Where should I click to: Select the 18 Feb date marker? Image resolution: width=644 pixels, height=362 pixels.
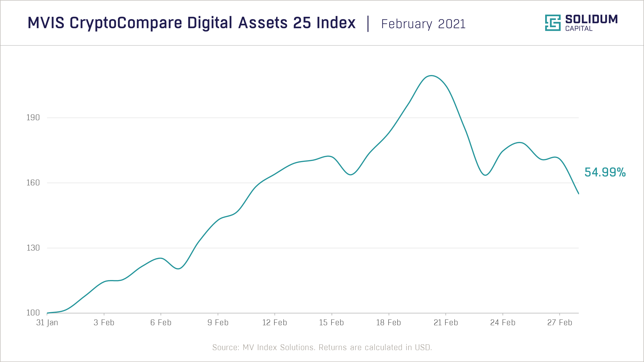tap(389, 323)
